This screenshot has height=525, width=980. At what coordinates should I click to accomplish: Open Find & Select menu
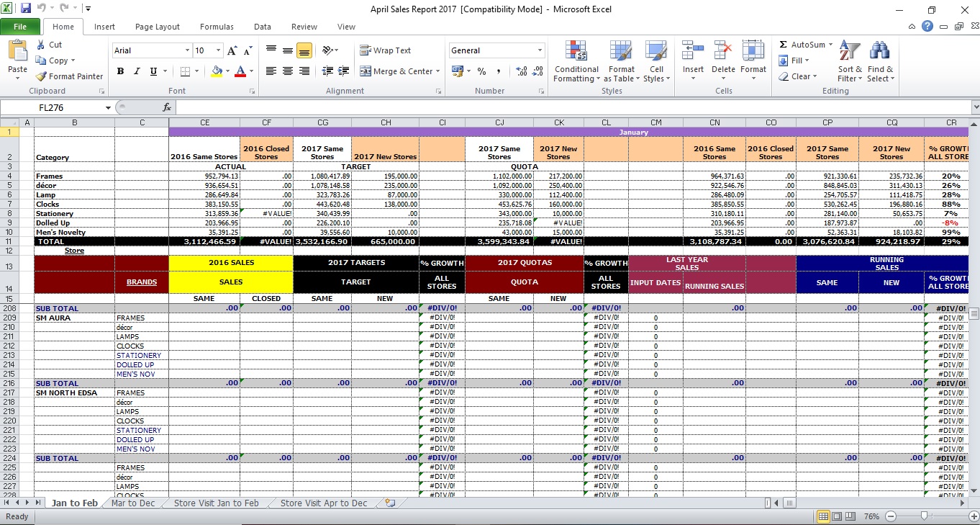(x=880, y=62)
